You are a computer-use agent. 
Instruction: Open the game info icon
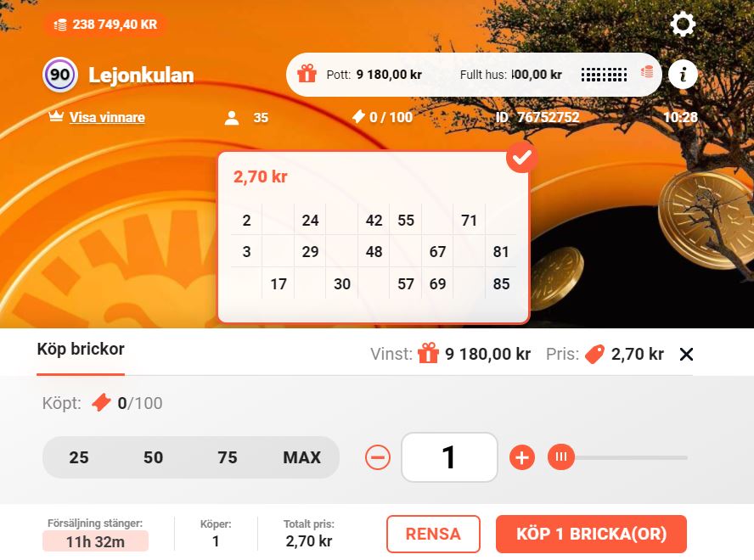pos(683,75)
